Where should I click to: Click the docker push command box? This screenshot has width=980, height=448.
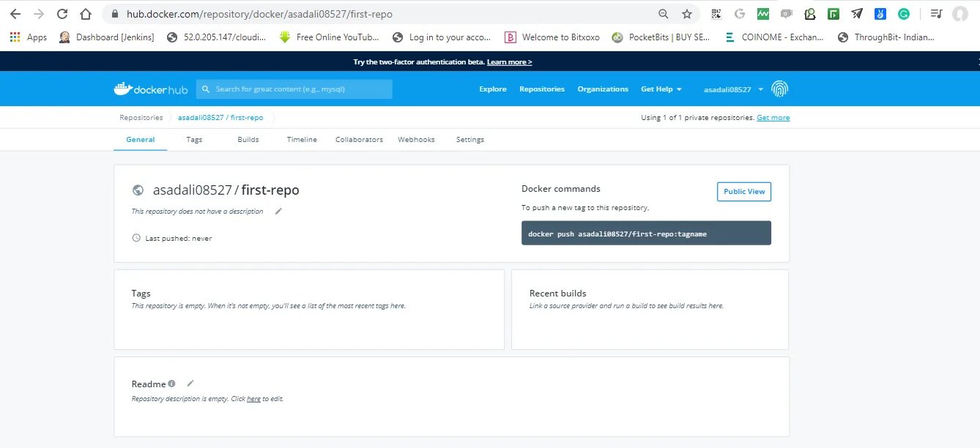646,234
